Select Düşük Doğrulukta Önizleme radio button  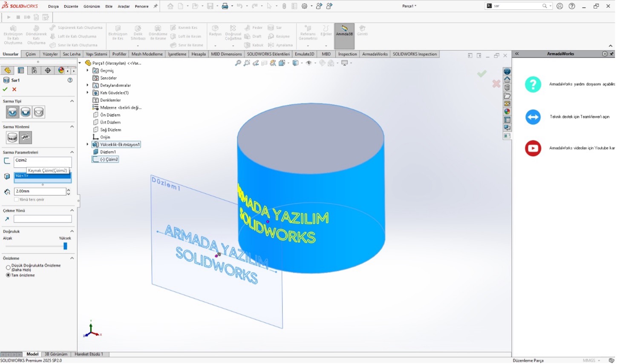pos(8,268)
